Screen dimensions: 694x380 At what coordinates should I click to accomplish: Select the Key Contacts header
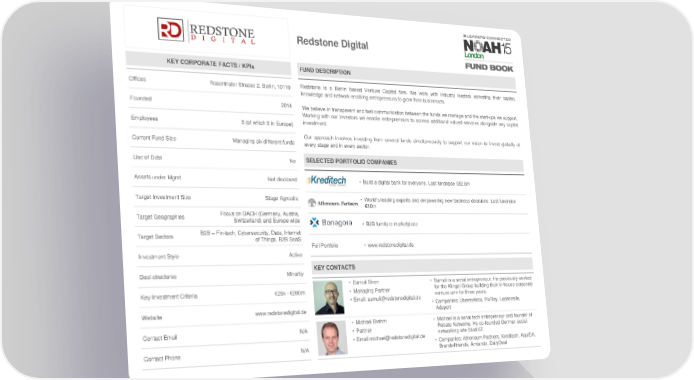pos(423,266)
